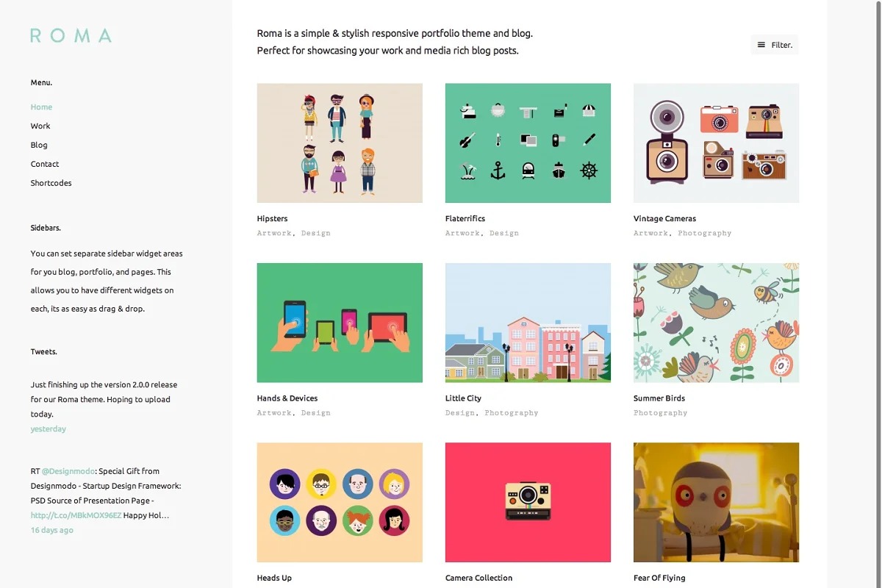
Task: Navigate to the Blog page
Action: pos(39,145)
